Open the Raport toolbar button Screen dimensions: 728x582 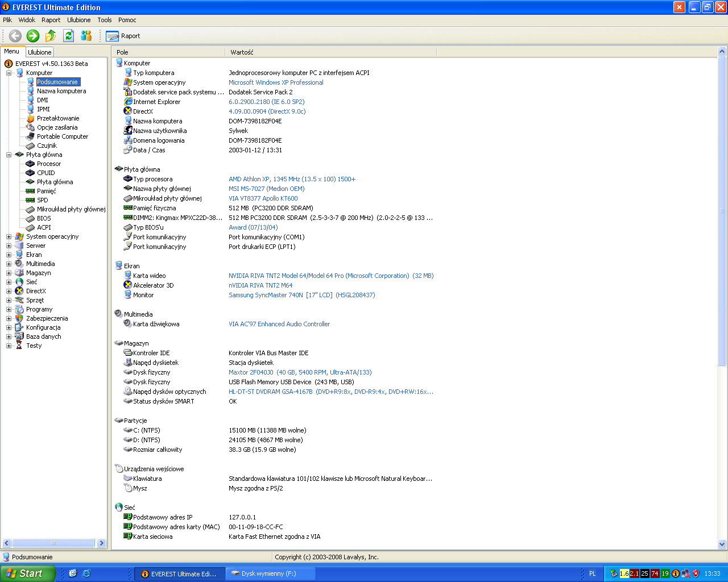click(123, 36)
